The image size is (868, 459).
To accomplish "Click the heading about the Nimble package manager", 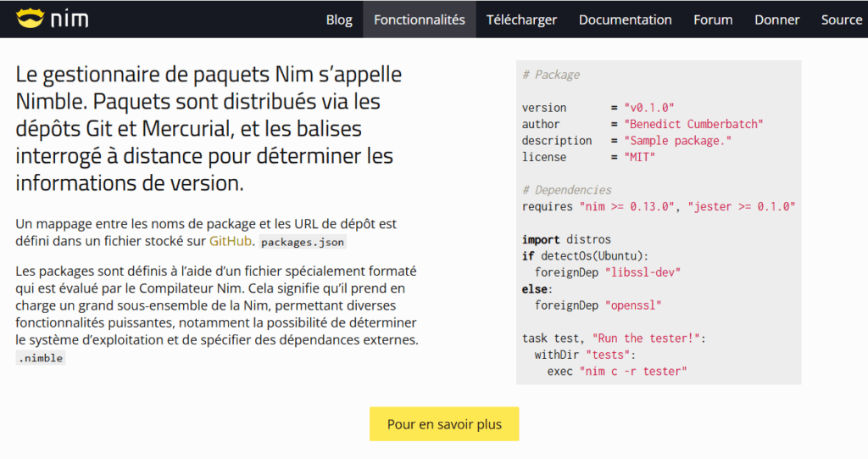I will pyautogui.click(x=209, y=127).
